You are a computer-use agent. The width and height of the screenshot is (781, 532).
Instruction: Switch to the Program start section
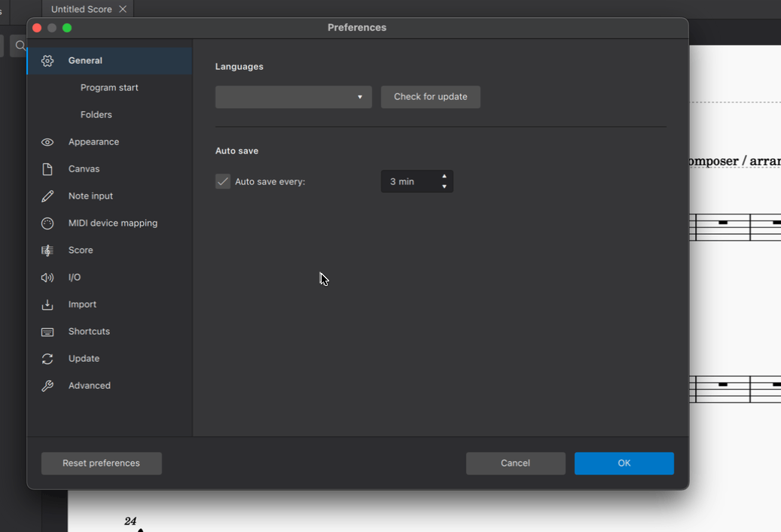[x=108, y=87]
